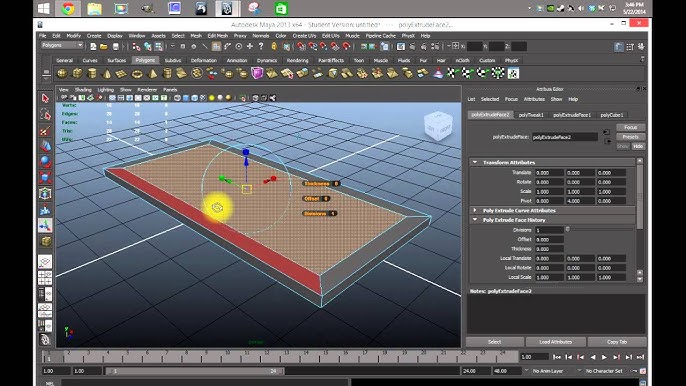Click the view cube in viewport
The width and height of the screenshot is (686, 386).
438,126
